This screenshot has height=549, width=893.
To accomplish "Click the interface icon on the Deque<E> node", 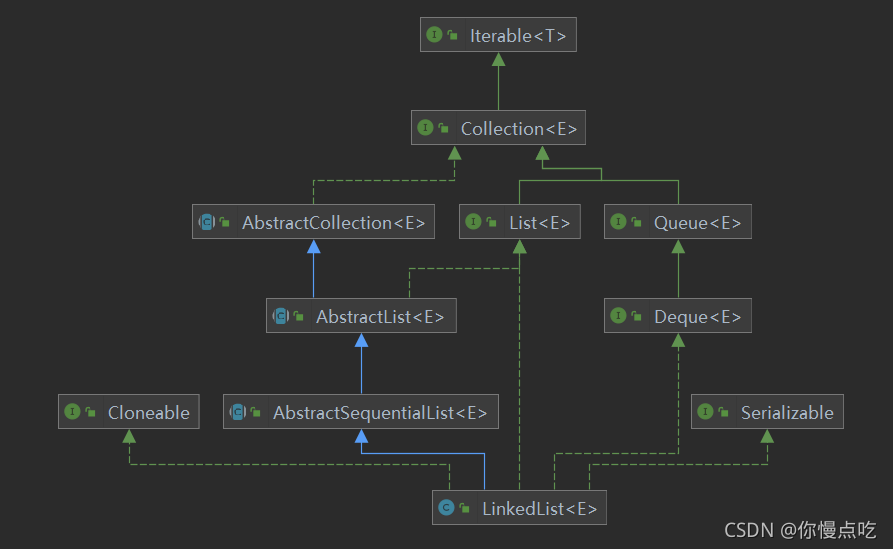I will point(618,316).
